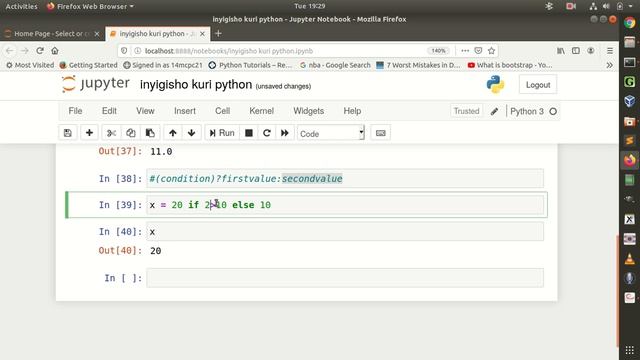640x360 pixels.
Task: Show applications grid in dock
Action: click(629, 350)
